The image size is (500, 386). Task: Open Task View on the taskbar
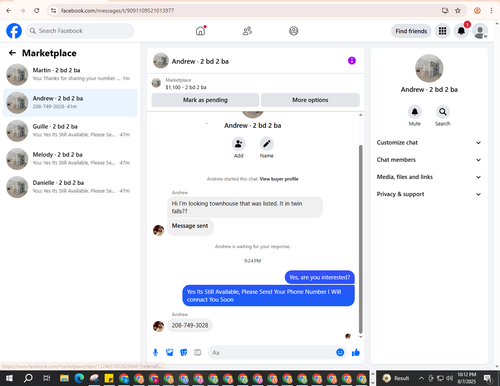point(47,378)
